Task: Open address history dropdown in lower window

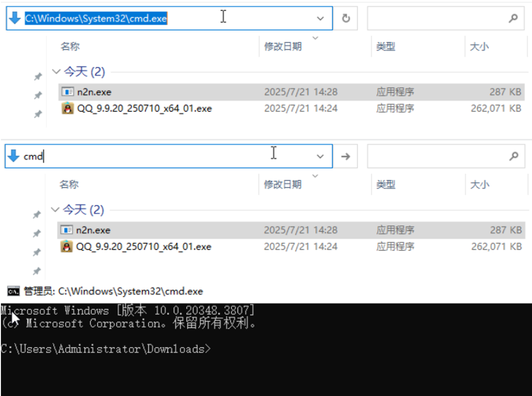Action: pos(320,156)
